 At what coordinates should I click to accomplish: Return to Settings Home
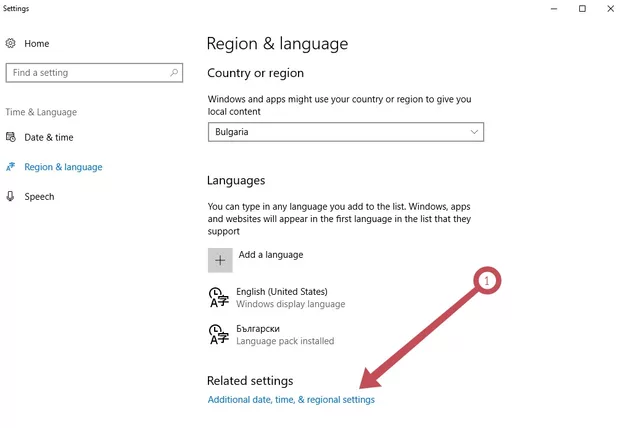(37, 44)
